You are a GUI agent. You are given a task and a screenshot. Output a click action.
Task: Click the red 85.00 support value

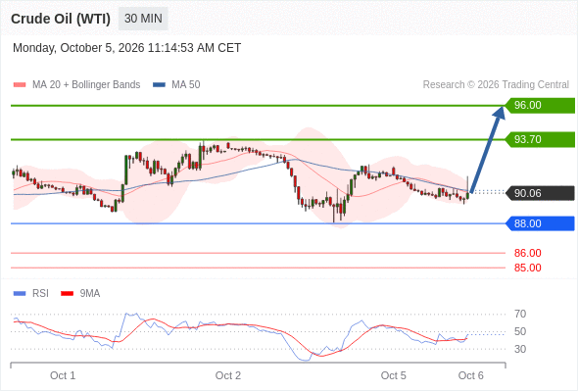[527, 268]
